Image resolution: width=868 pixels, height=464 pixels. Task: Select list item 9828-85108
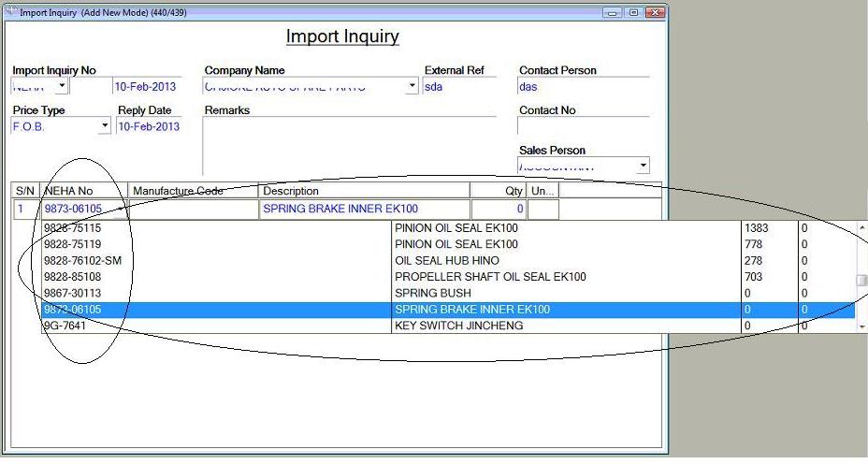coord(73,276)
